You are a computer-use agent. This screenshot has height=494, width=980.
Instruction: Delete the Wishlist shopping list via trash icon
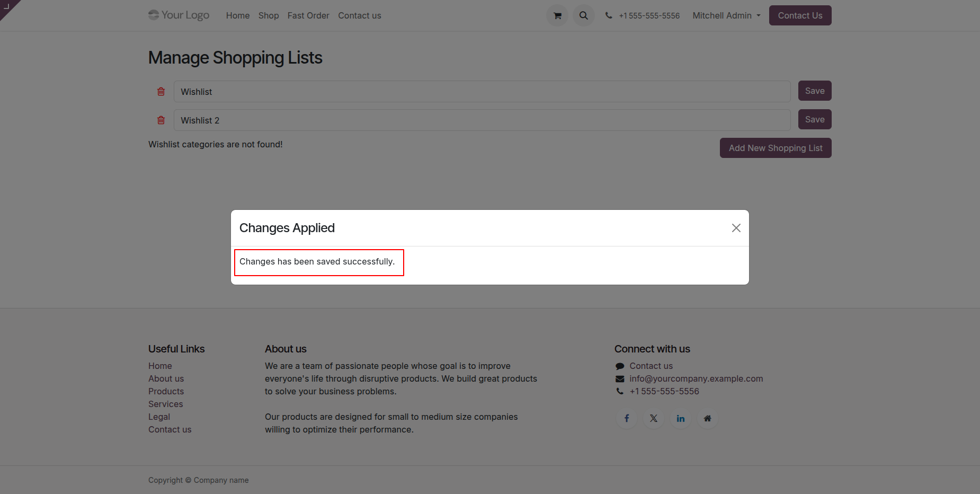pos(161,92)
